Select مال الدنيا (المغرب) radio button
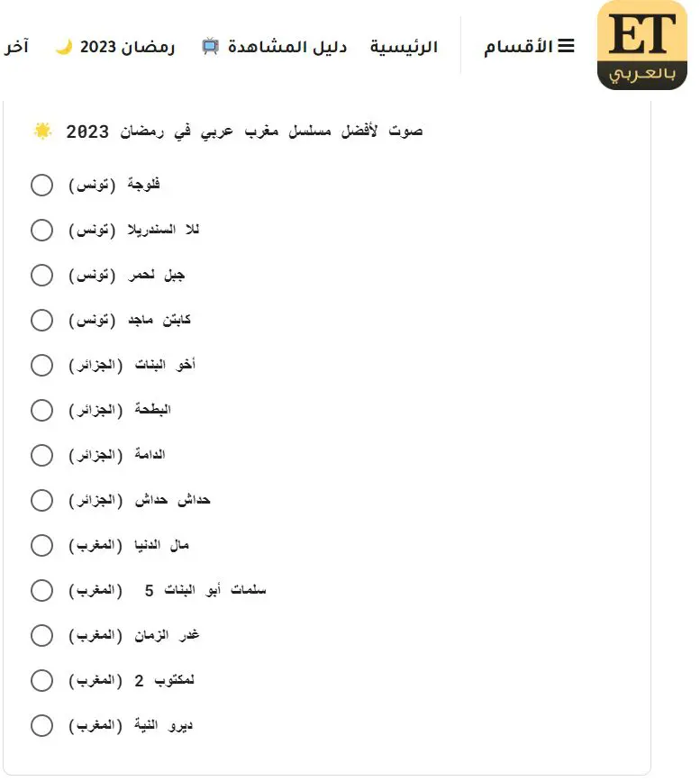The height and width of the screenshot is (781, 700). tap(42, 546)
